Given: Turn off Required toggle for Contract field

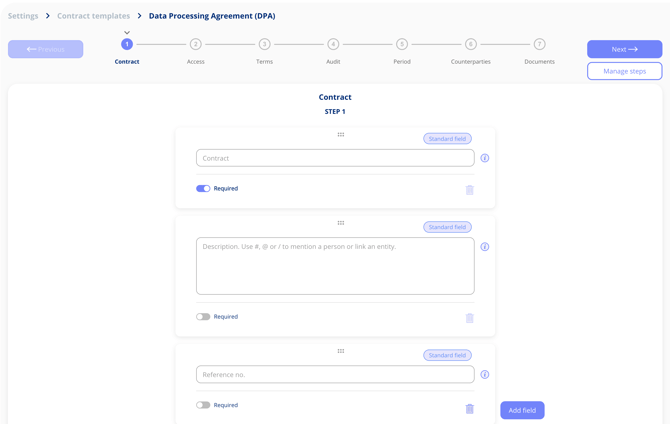Looking at the screenshot, I should 203,188.
